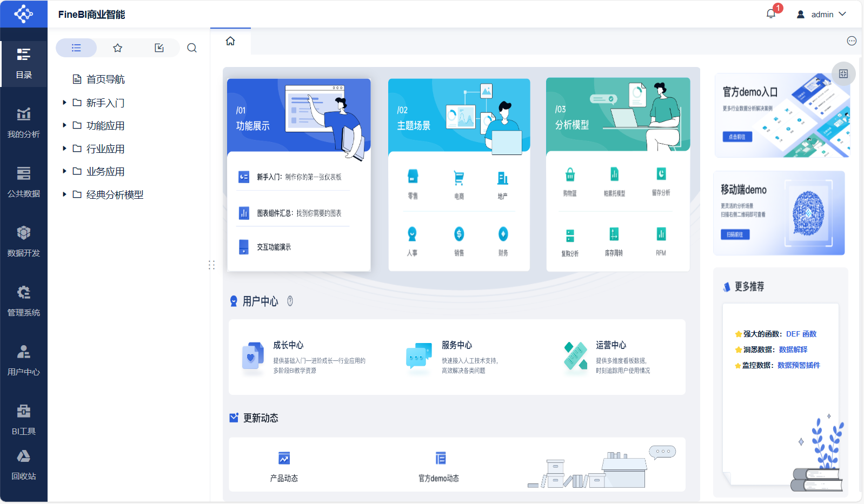Expand the 新手入门 folder
Image resolution: width=864 pixels, height=504 pixels.
[x=64, y=103]
